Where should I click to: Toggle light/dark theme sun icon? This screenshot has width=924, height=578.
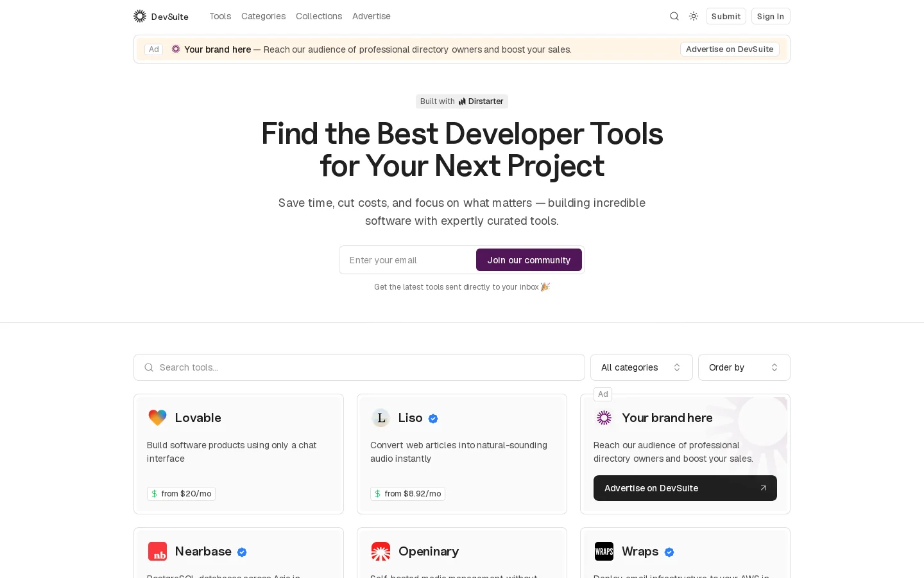point(694,16)
